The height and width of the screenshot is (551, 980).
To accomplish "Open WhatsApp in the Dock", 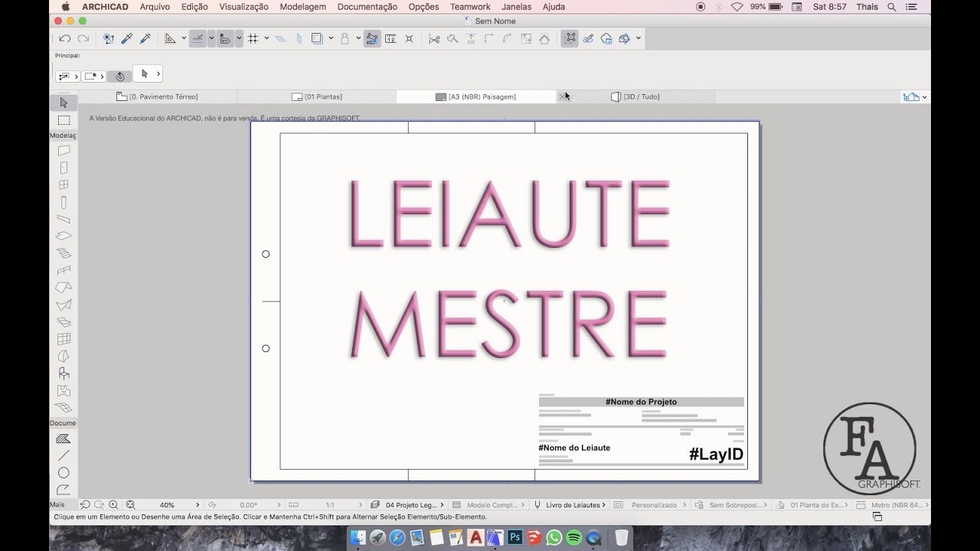I will [x=554, y=537].
